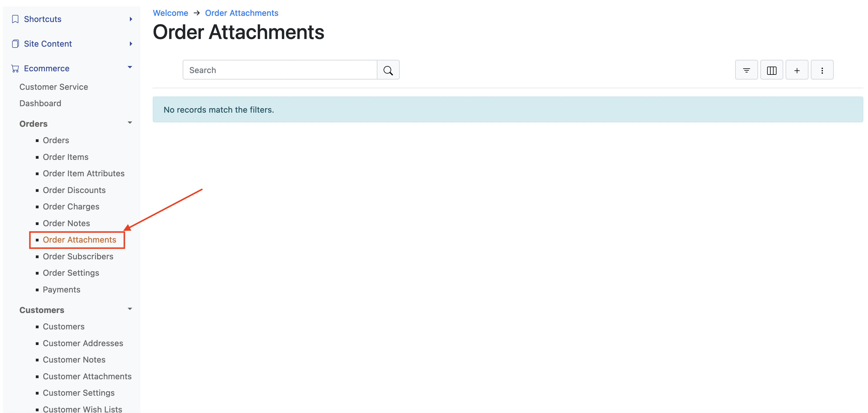Viewport: 868px width, 413px height.
Task: Click the bookmark icon next to Shortcuts
Action: (15, 19)
